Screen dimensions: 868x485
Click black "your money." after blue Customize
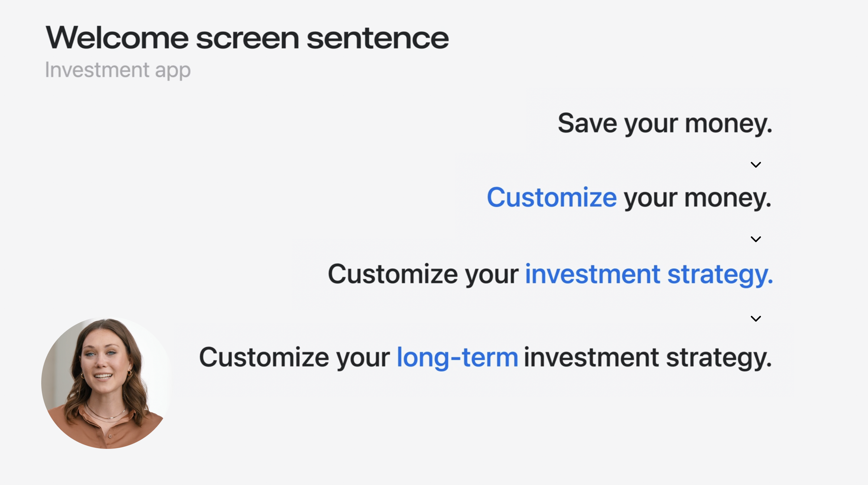click(697, 198)
